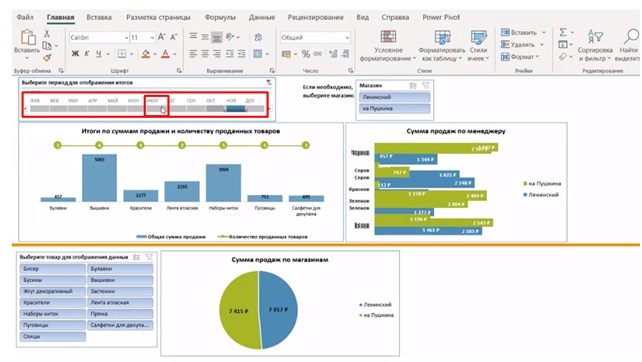Select the Вышивки product button

[x=120, y=280]
